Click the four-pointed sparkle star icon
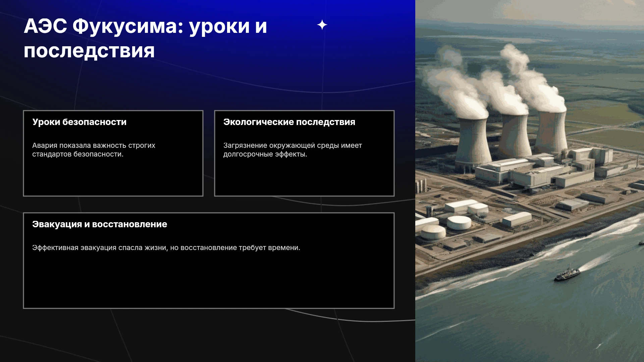The image size is (644, 362). tap(322, 25)
